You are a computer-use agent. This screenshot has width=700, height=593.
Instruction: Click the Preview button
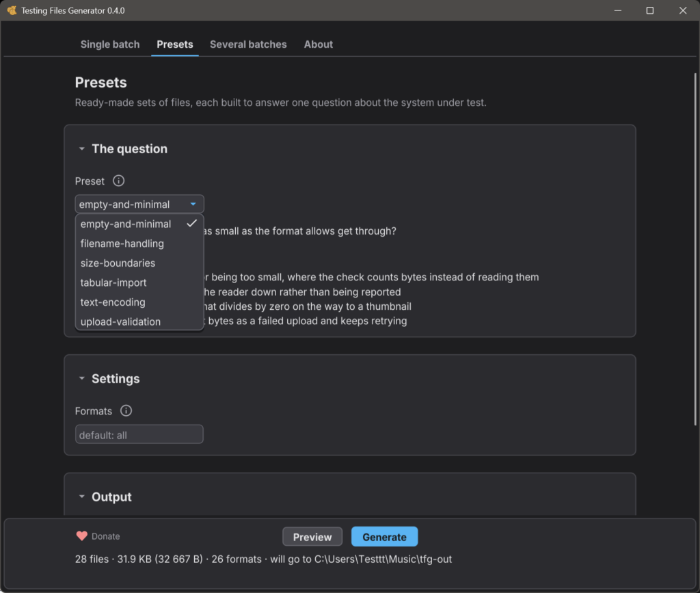click(312, 537)
